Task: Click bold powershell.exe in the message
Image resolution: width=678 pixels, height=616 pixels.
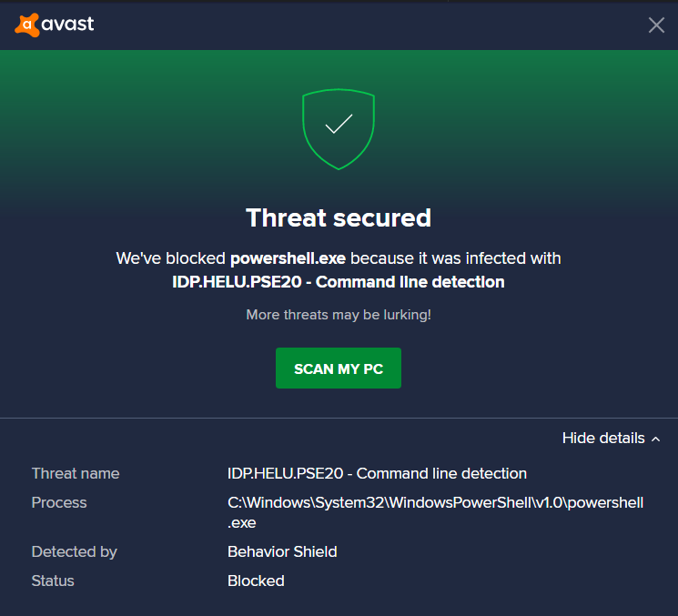Action: pos(288,258)
